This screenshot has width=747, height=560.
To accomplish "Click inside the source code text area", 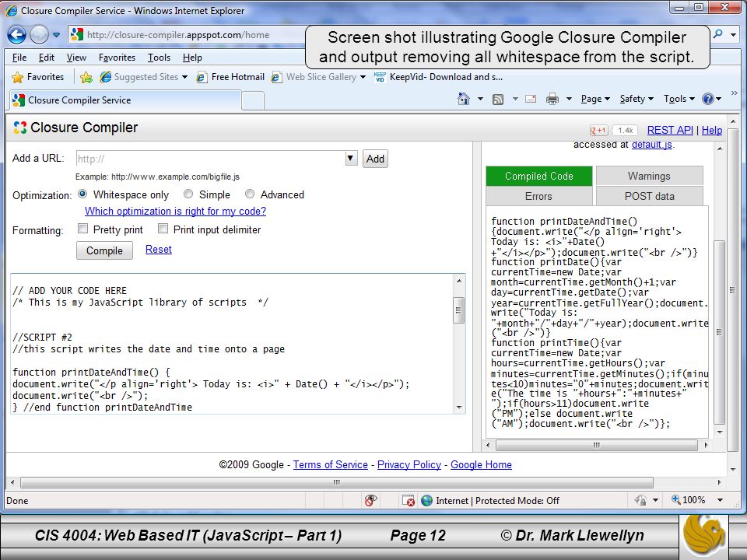I will point(232,343).
